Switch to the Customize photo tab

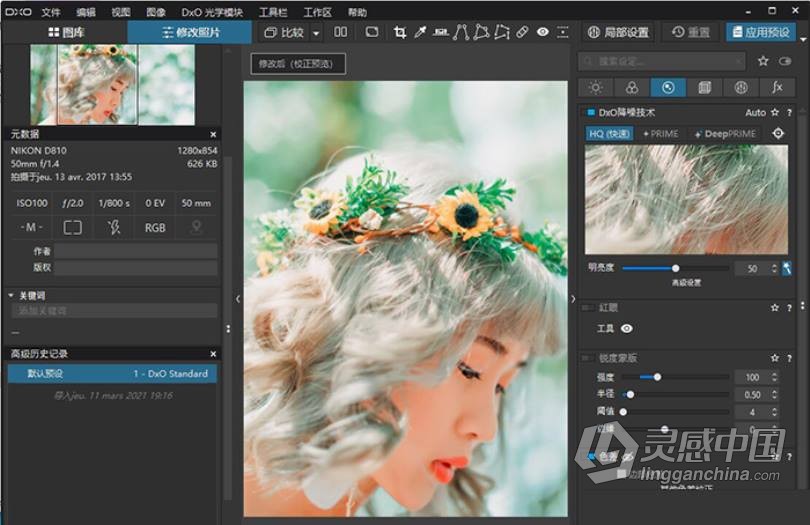pos(190,33)
